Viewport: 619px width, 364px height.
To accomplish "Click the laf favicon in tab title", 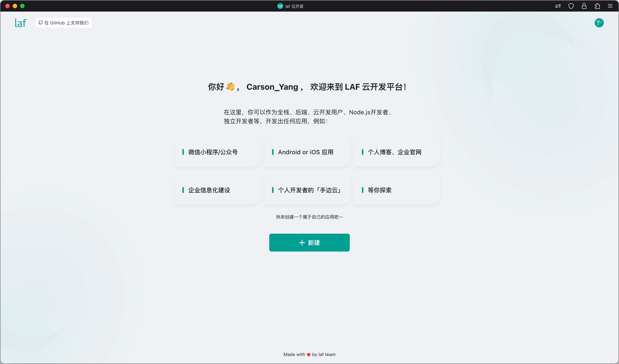I will 280,6.
